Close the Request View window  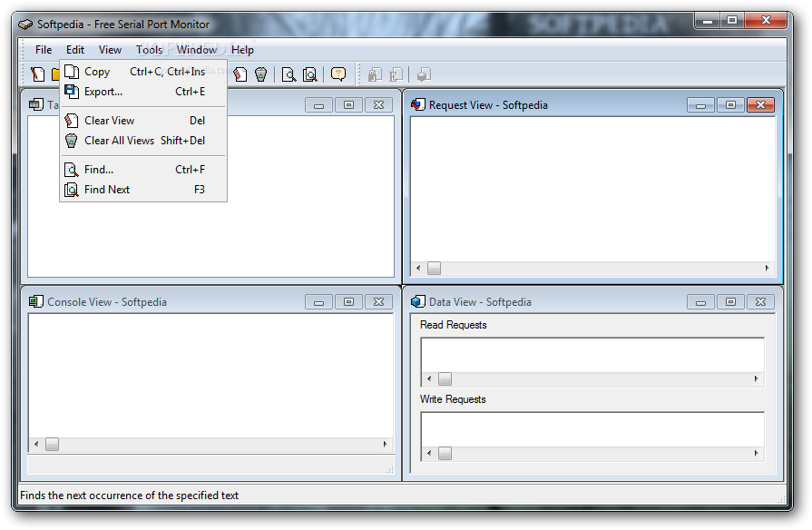pos(760,105)
